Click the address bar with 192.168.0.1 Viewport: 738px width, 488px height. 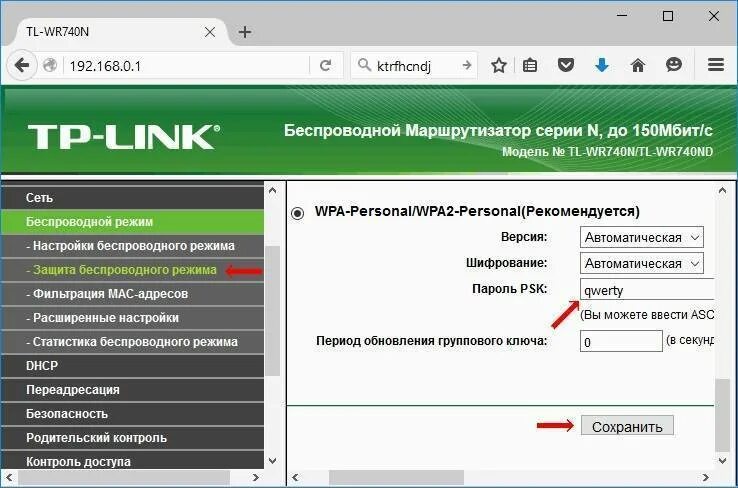[187, 65]
